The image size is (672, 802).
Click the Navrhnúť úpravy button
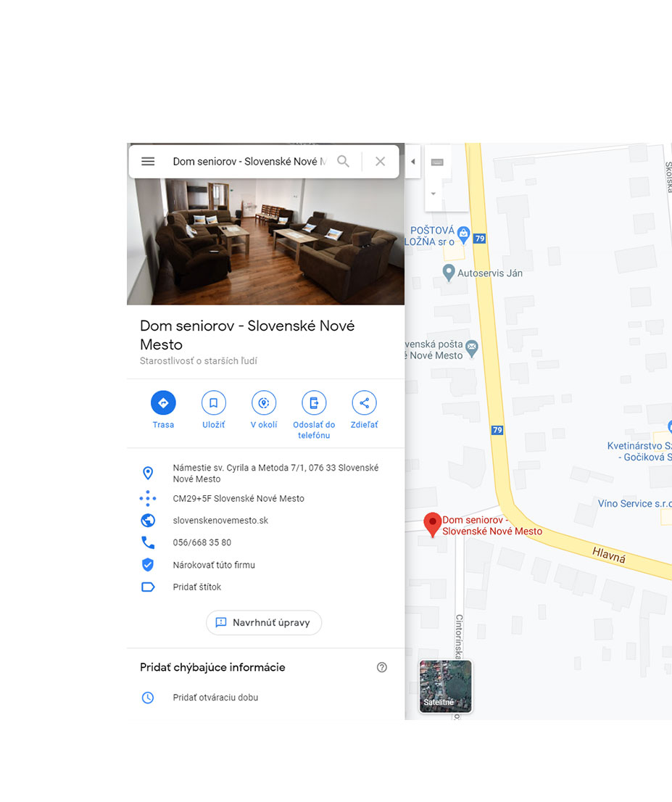pyautogui.click(x=264, y=622)
